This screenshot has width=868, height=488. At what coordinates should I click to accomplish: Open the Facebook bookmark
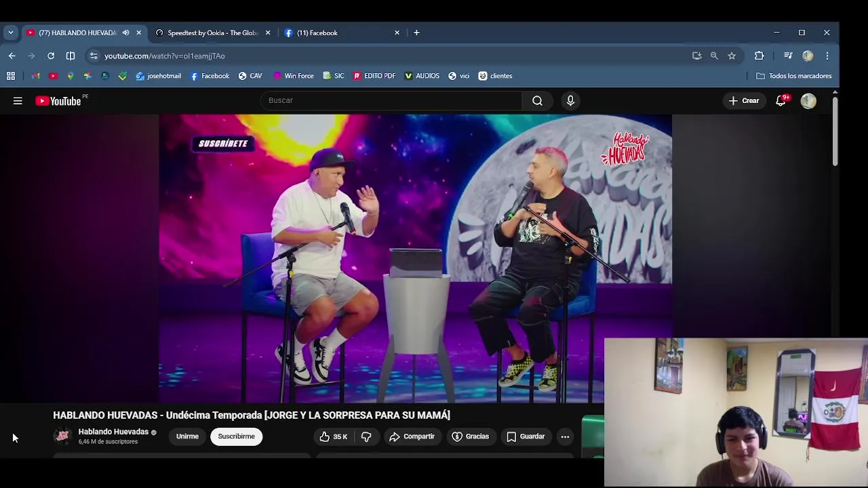(210, 76)
